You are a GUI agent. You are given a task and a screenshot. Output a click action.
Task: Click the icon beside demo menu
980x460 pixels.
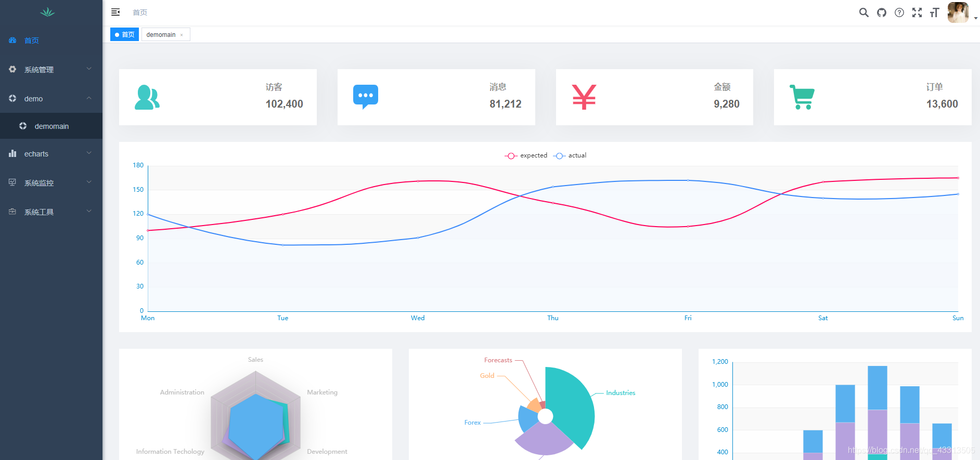[12, 98]
